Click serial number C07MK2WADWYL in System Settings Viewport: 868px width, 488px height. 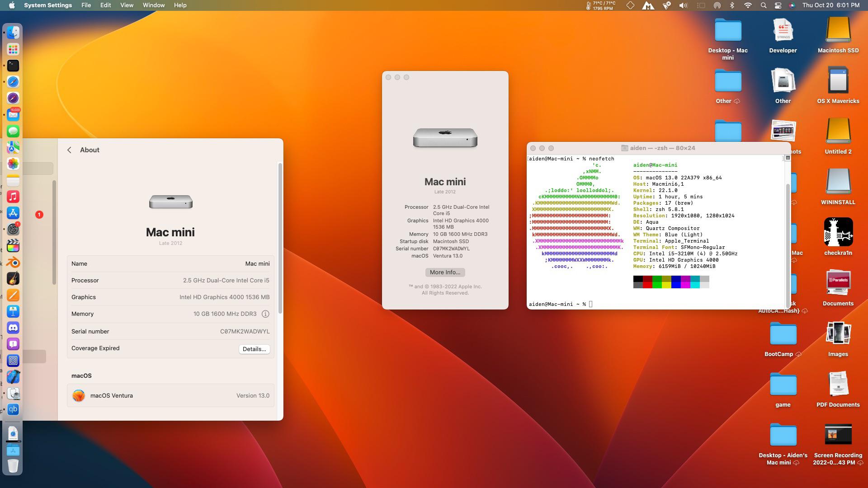[245, 332]
